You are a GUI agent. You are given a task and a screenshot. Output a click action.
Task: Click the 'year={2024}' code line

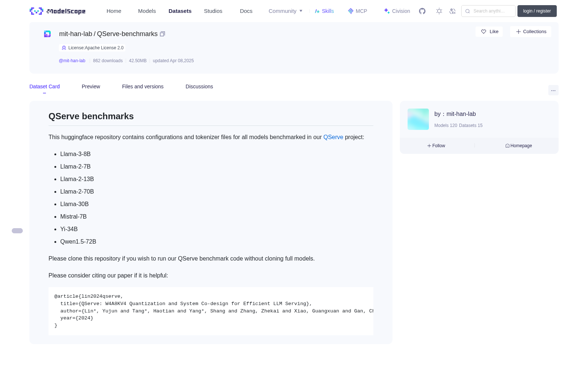point(77,318)
